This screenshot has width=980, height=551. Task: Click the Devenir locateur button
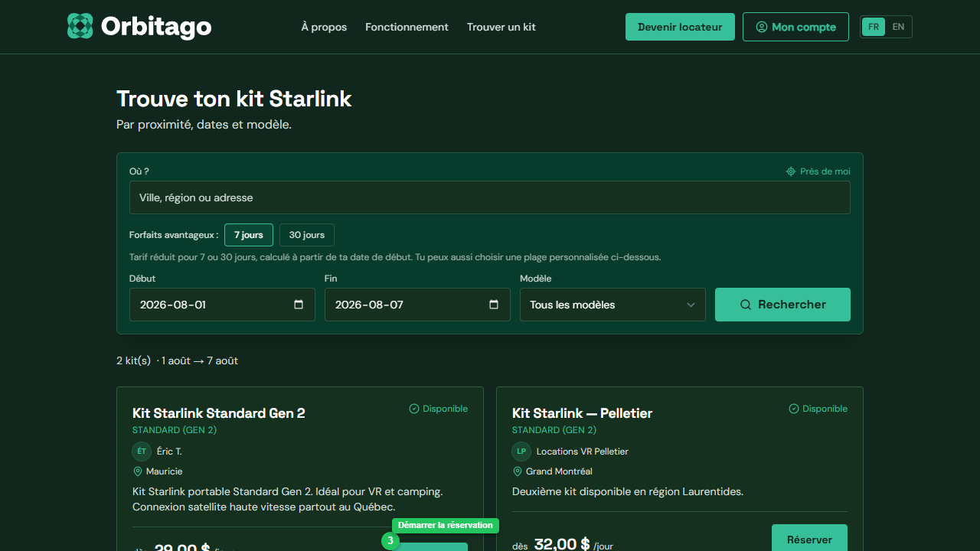[x=680, y=27]
